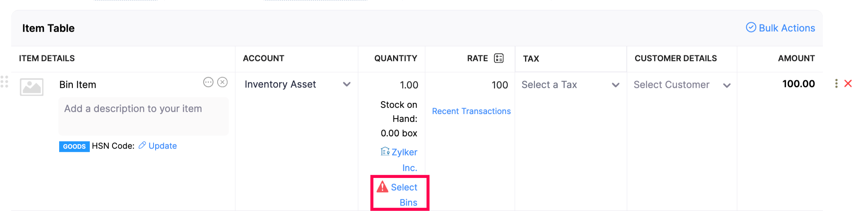The height and width of the screenshot is (211, 868).
Task: Click the Bulk Actions checkmark icon
Action: pyautogui.click(x=751, y=27)
